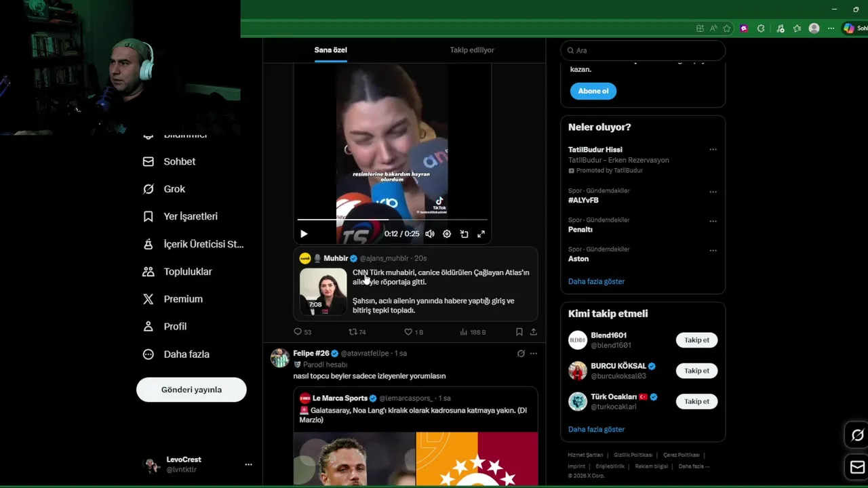Open browser split screen icon
The image size is (868, 488).
click(700, 28)
